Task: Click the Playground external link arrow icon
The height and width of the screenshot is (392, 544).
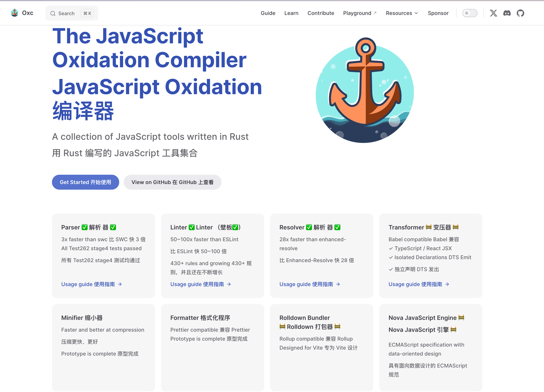Action: click(x=375, y=13)
